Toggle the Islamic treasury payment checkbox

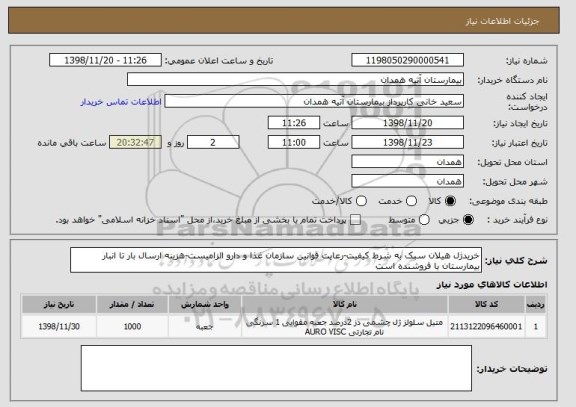355,220
